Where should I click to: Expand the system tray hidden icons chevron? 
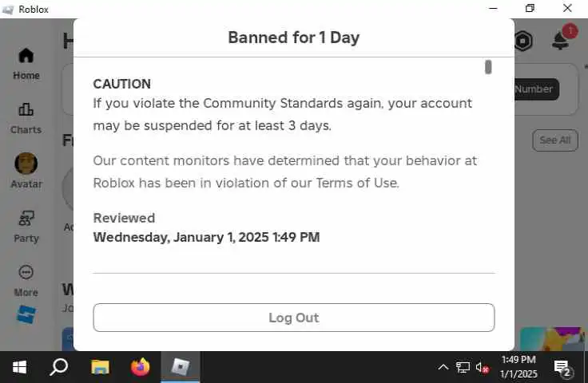point(443,367)
